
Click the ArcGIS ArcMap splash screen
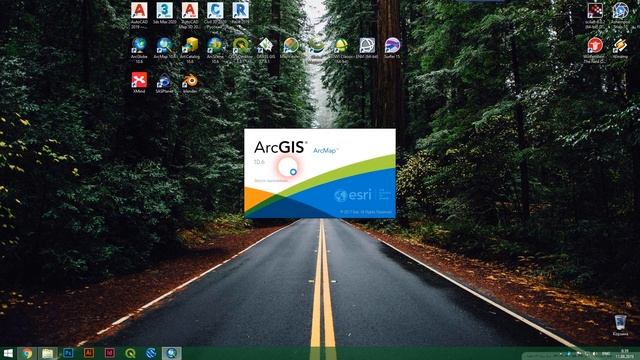[x=320, y=173]
